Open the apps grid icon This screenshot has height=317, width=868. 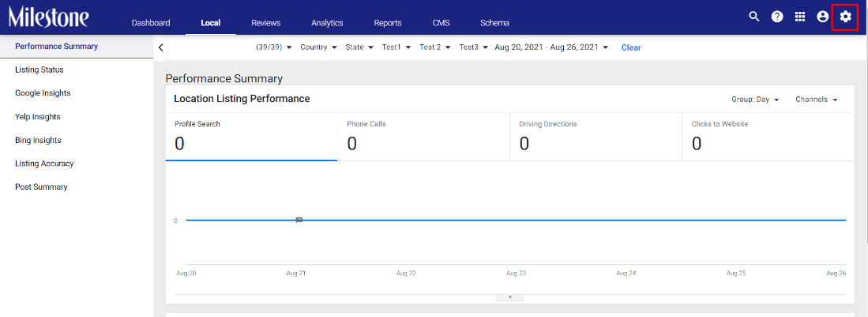[x=800, y=17]
